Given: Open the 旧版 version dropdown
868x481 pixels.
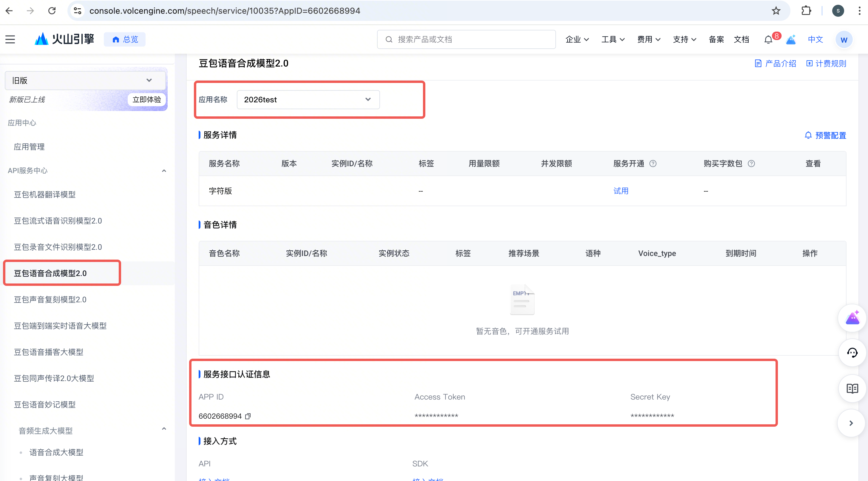Looking at the screenshot, I should pyautogui.click(x=85, y=80).
